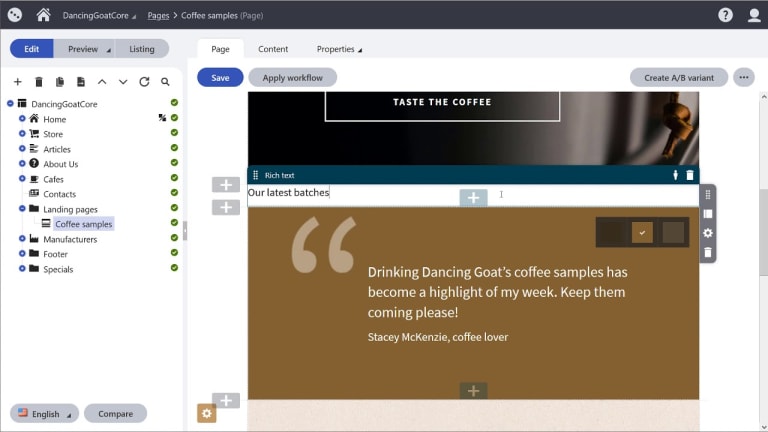Expand the Cafes tree node

[22, 179]
